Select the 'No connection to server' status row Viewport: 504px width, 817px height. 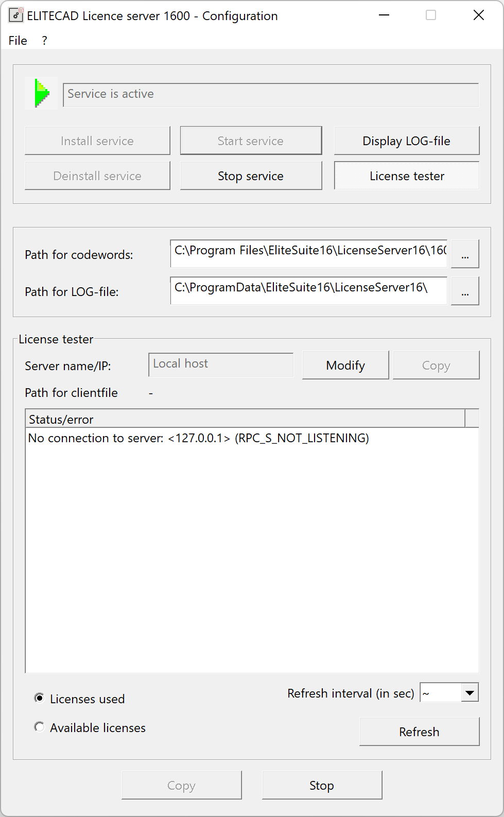pyautogui.click(x=199, y=438)
